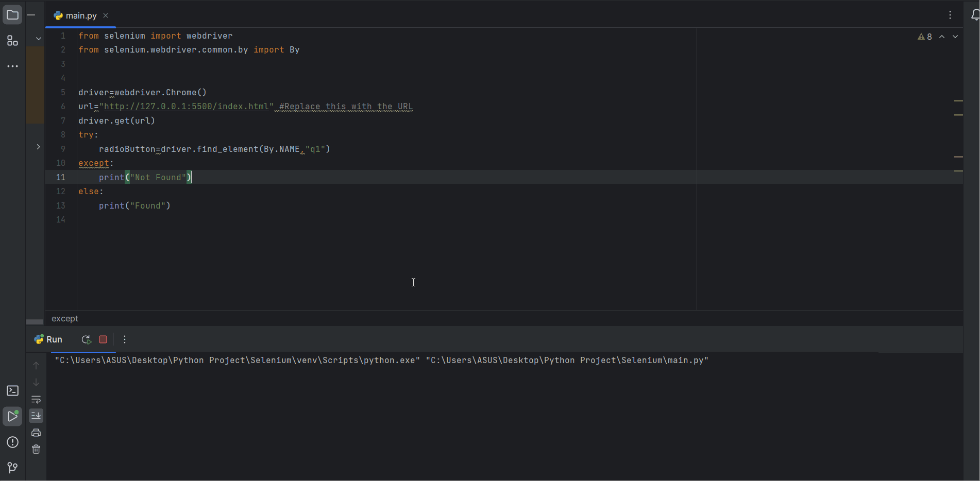Open the Terminal tool window
This screenshot has height=481, width=980.
coord(12,391)
